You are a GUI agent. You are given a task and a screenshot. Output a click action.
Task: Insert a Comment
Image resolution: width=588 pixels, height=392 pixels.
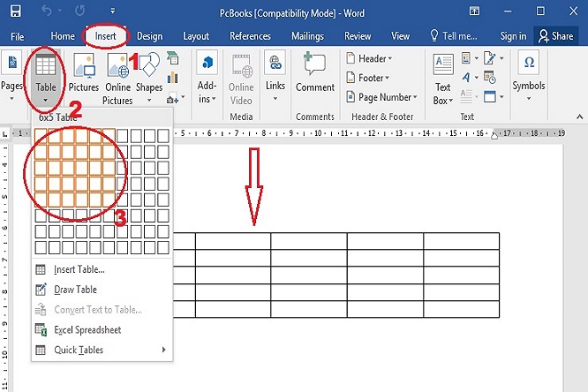pyautogui.click(x=314, y=73)
